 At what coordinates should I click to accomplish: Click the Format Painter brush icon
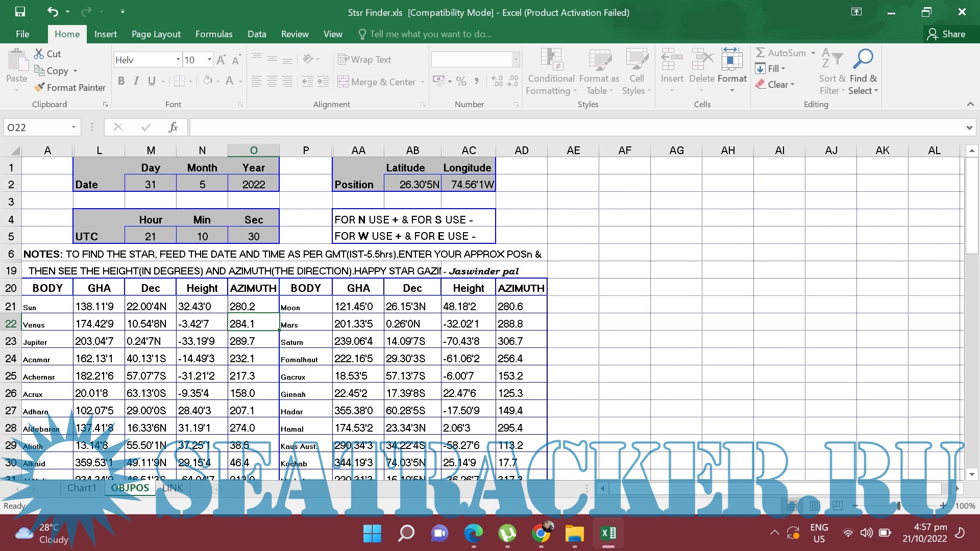coord(39,88)
